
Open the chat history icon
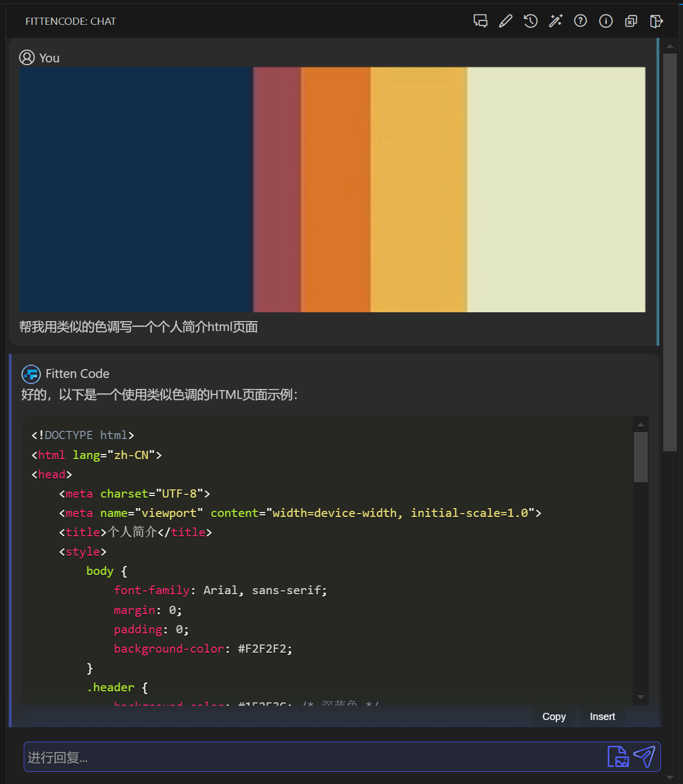530,21
